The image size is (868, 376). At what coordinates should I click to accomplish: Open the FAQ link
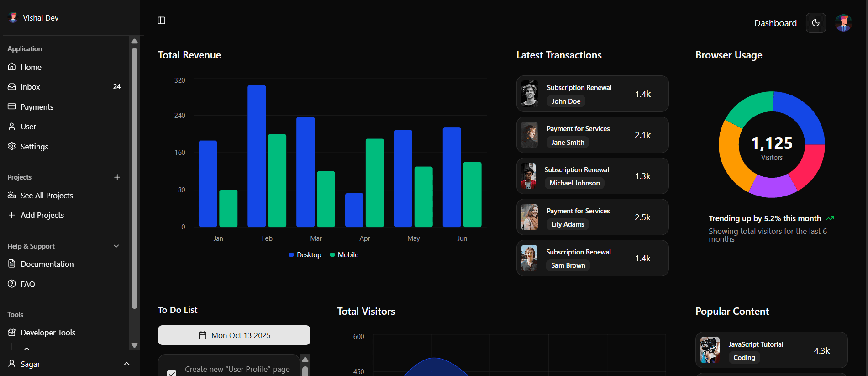tap(64, 284)
